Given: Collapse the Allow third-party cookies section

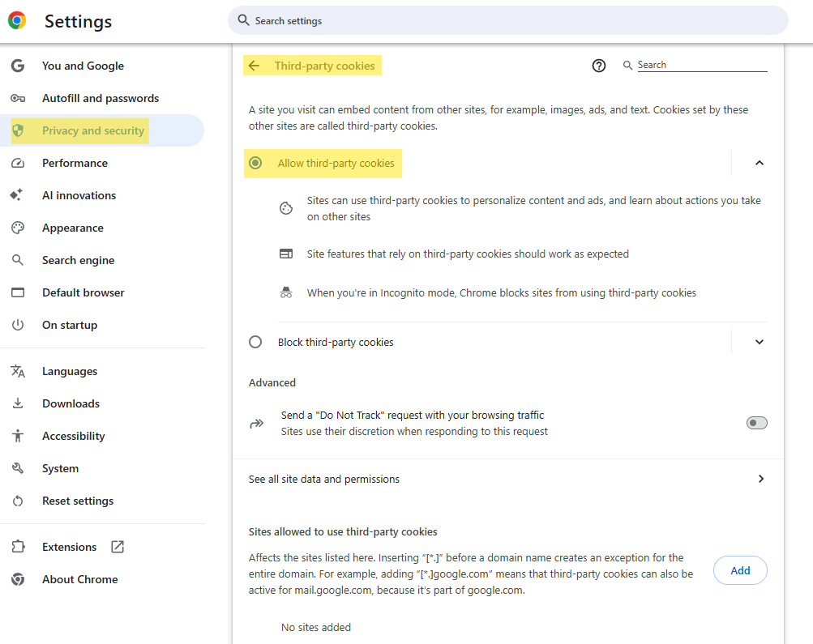Looking at the screenshot, I should 759,163.
